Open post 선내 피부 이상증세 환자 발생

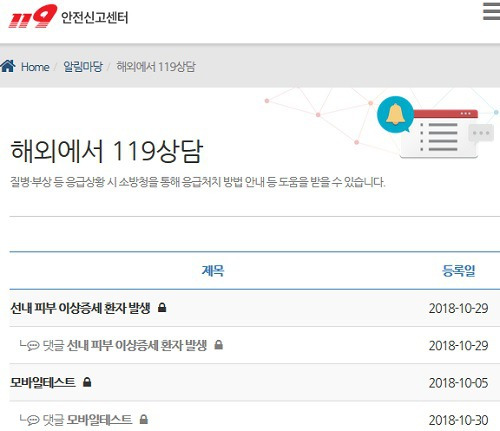(80, 308)
